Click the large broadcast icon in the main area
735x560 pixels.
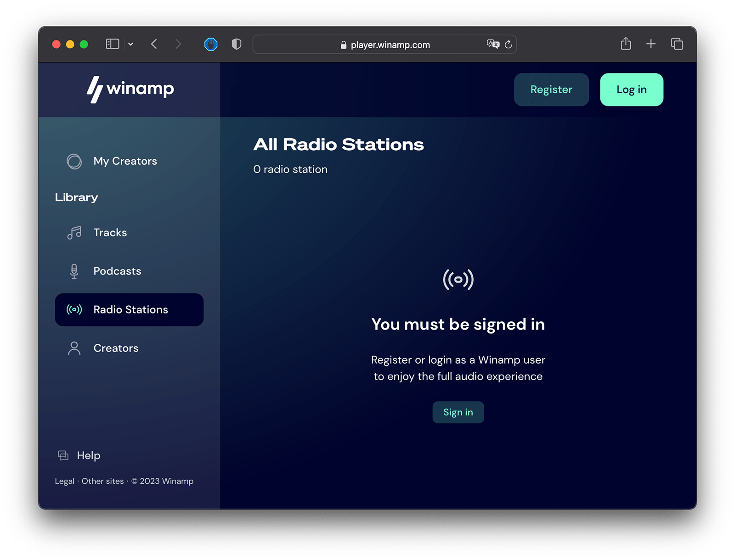coord(458,280)
